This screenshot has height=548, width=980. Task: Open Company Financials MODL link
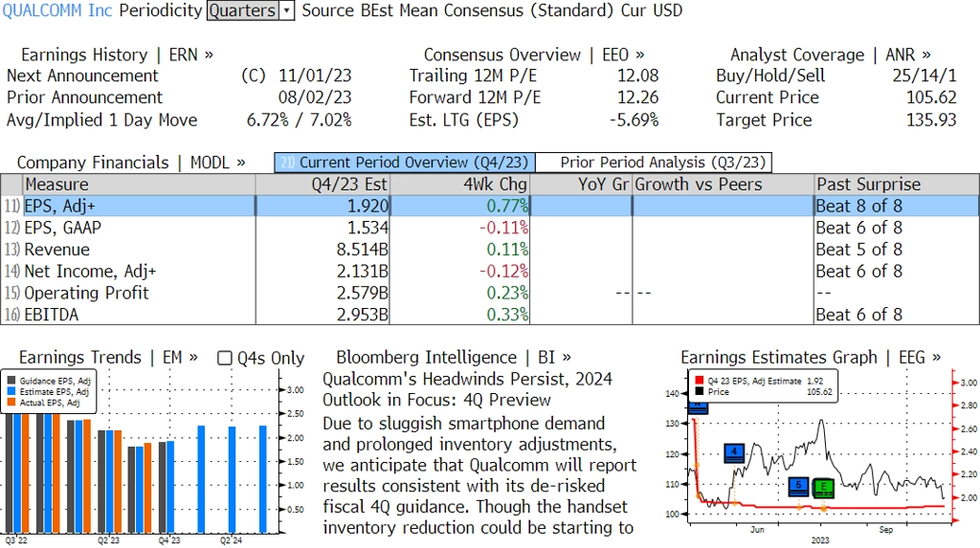click(x=130, y=163)
